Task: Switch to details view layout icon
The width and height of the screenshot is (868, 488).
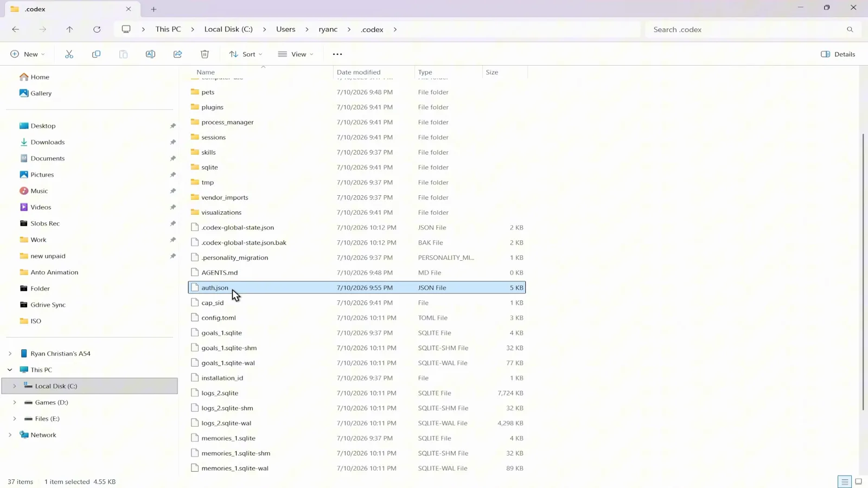Action: 845,481
